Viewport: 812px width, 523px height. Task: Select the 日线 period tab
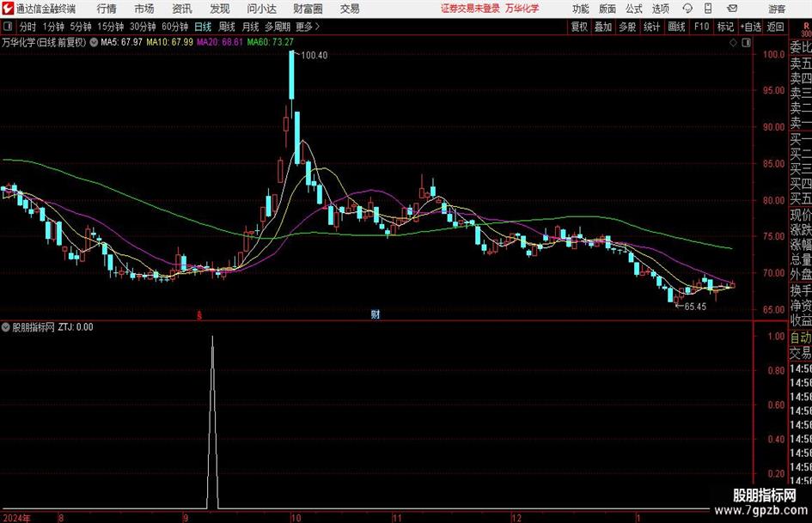pyautogui.click(x=203, y=27)
